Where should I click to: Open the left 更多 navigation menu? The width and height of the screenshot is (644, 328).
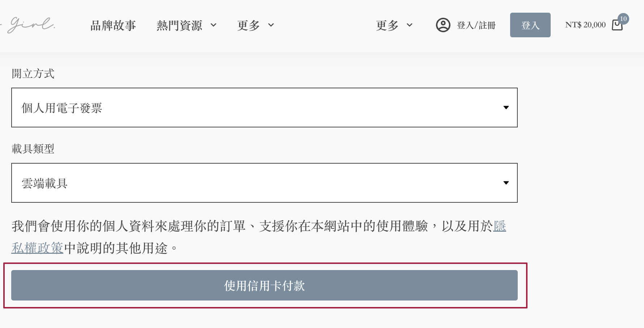pyautogui.click(x=248, y=25)
